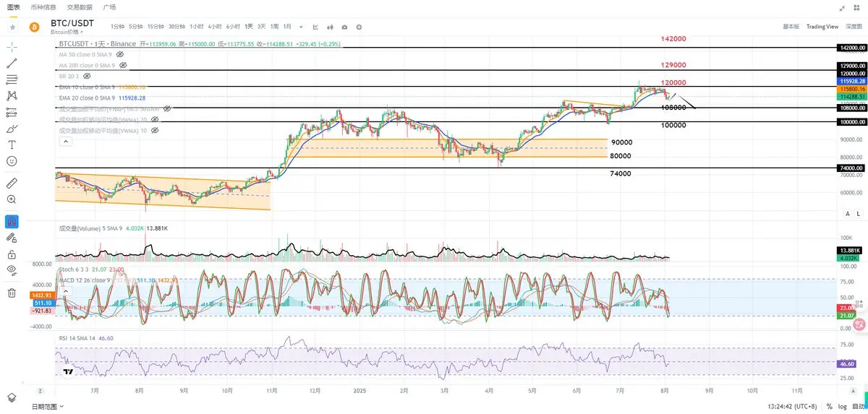Open the emoji icons tool
The height and width of the screenshot is (414, 868).
tap(12, 161)
